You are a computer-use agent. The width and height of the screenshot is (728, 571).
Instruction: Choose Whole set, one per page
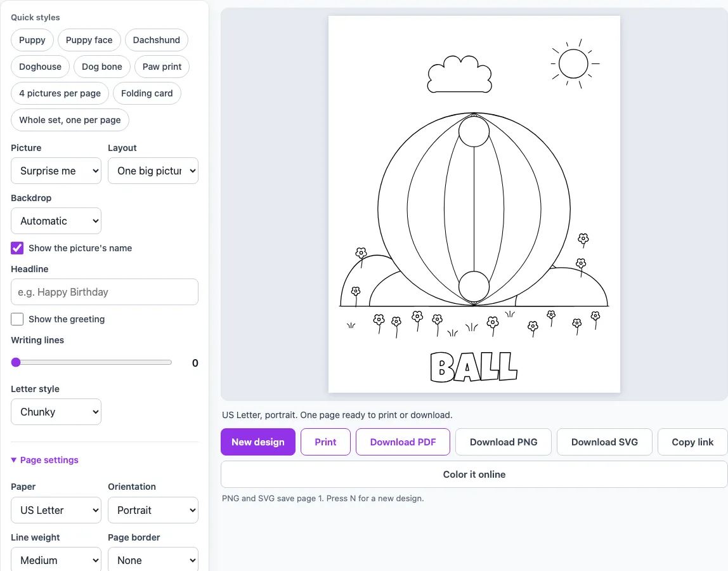pos(70,120)
